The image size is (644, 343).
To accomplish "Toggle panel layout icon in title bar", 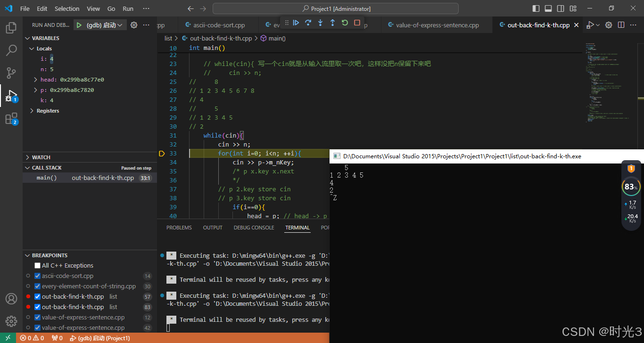I will (548, 8).
